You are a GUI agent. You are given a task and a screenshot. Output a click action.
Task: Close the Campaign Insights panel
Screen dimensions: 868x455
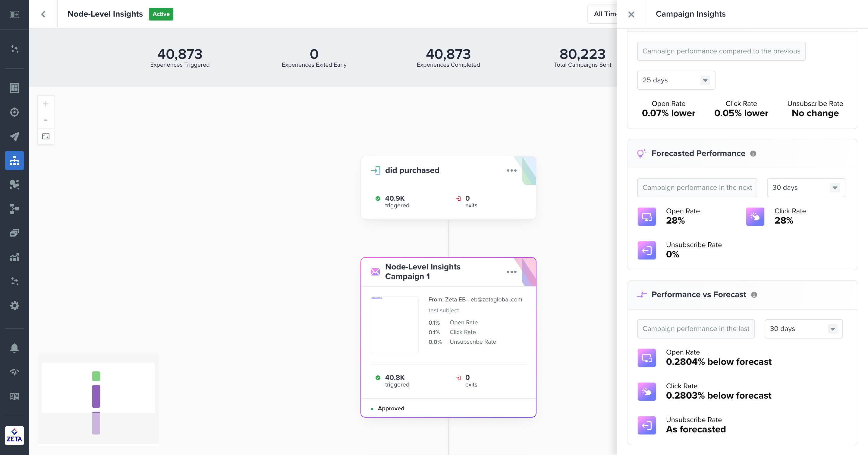631,14
